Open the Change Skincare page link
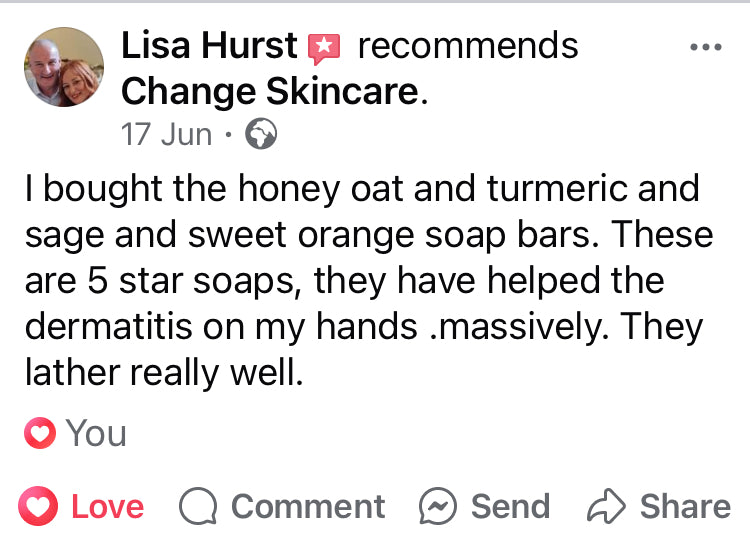 [269, 91]
